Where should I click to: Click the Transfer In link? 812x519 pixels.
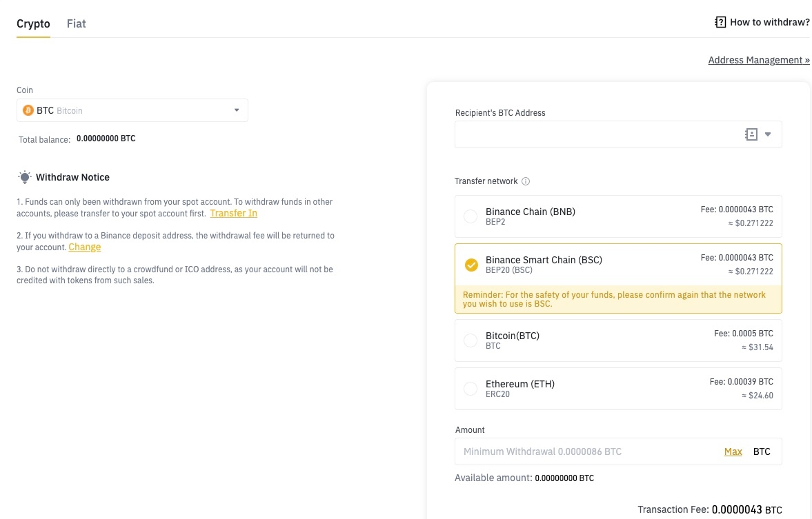pyautogui.click(x=233, y=213)
